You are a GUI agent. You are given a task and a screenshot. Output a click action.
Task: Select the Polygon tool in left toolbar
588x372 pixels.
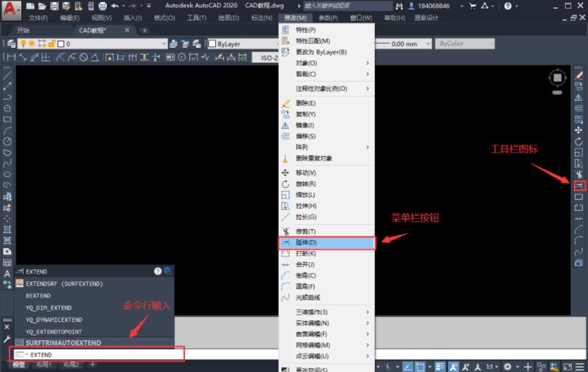pos(7,108)
